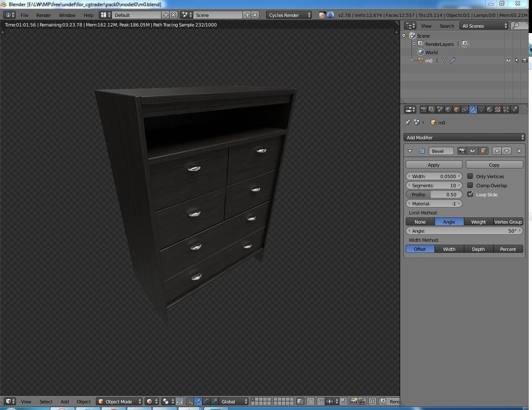Click the snap magnet icon

[x=321, y=401]
